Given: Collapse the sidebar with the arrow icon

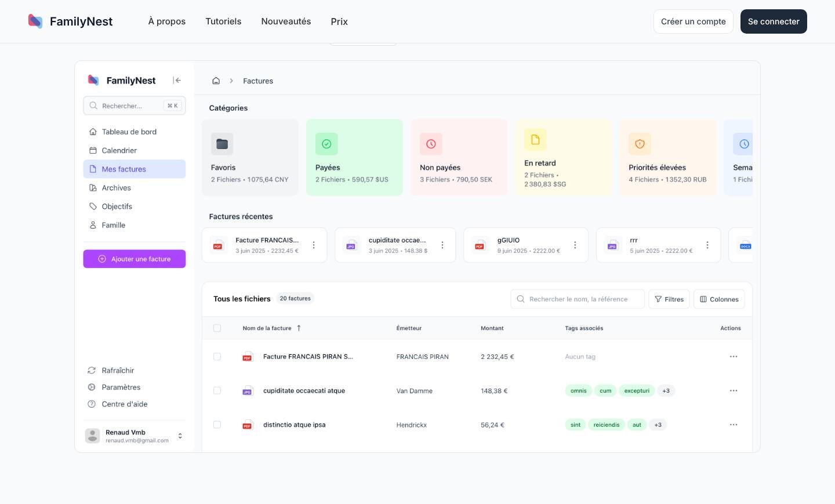Looking at the screenshot, I should [177, 81].
